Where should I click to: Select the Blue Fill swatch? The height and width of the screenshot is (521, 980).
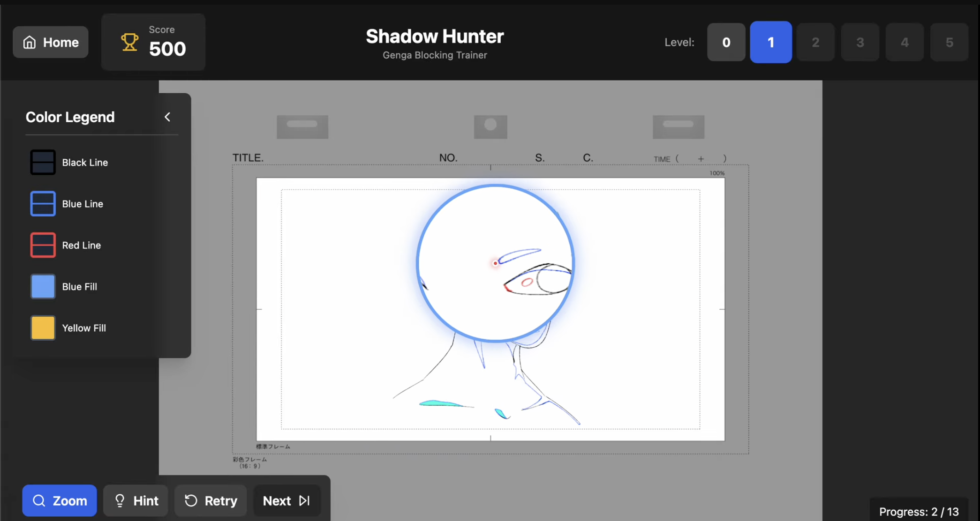[43, 286]
